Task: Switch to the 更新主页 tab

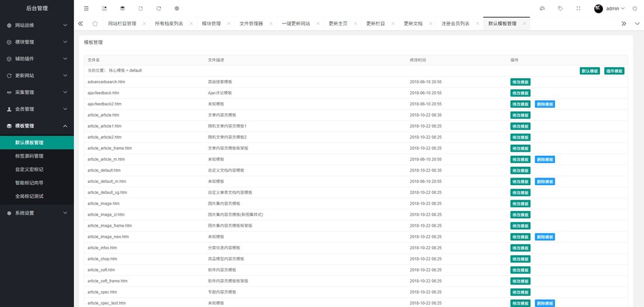Action: click(x=338, y=23)
